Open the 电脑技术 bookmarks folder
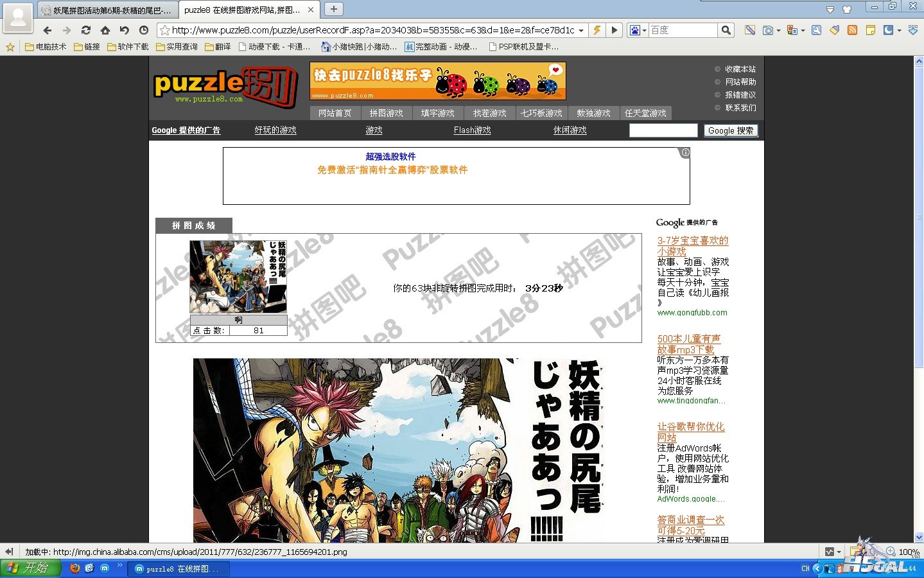The image size is (924, 578). pos(46,47)
